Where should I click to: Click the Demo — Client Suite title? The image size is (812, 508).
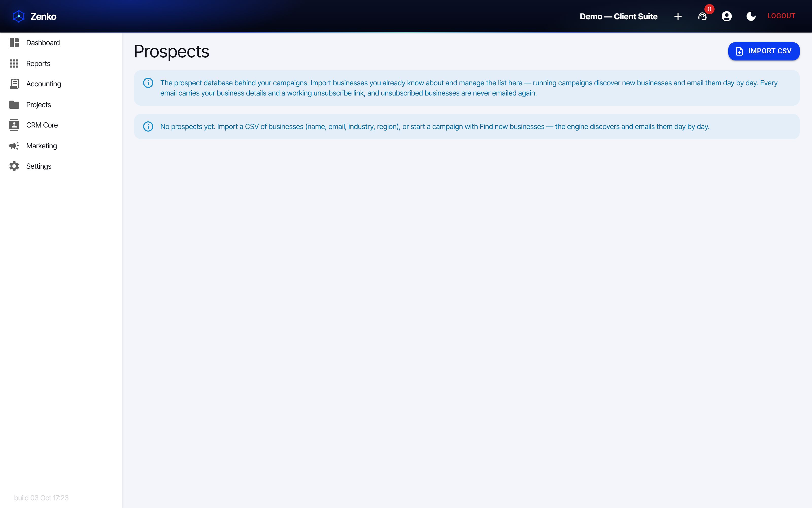[618, 17]
